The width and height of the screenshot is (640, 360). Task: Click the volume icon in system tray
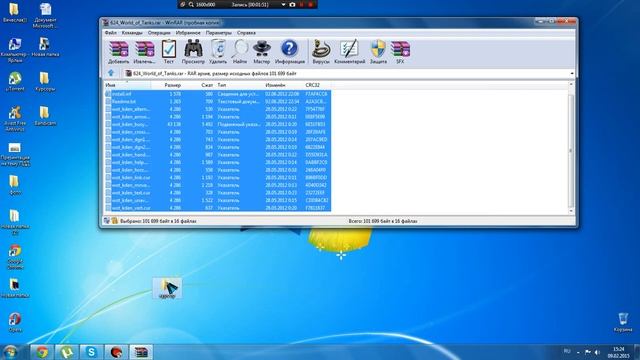pos(597,352)
